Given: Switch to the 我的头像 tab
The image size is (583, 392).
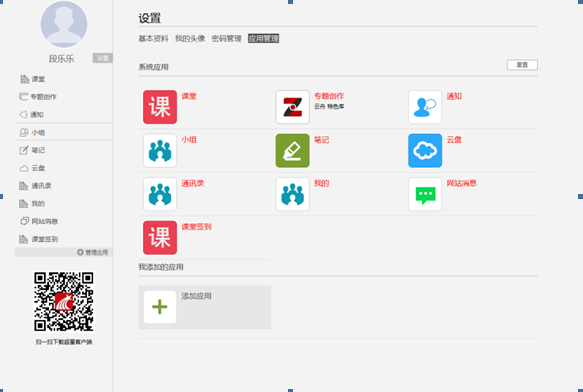Looking at the screenshot, I should 190,39.
